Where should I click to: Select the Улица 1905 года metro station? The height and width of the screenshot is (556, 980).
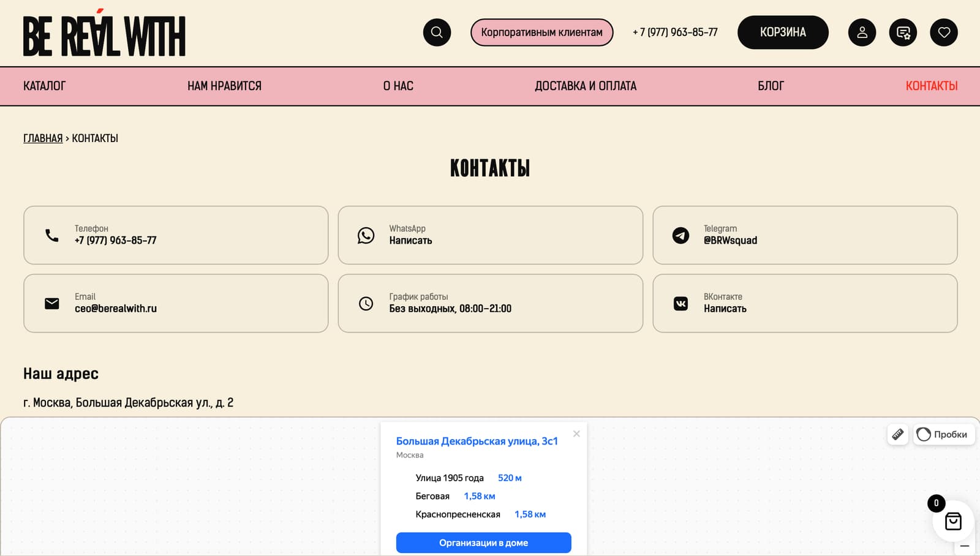450,478
